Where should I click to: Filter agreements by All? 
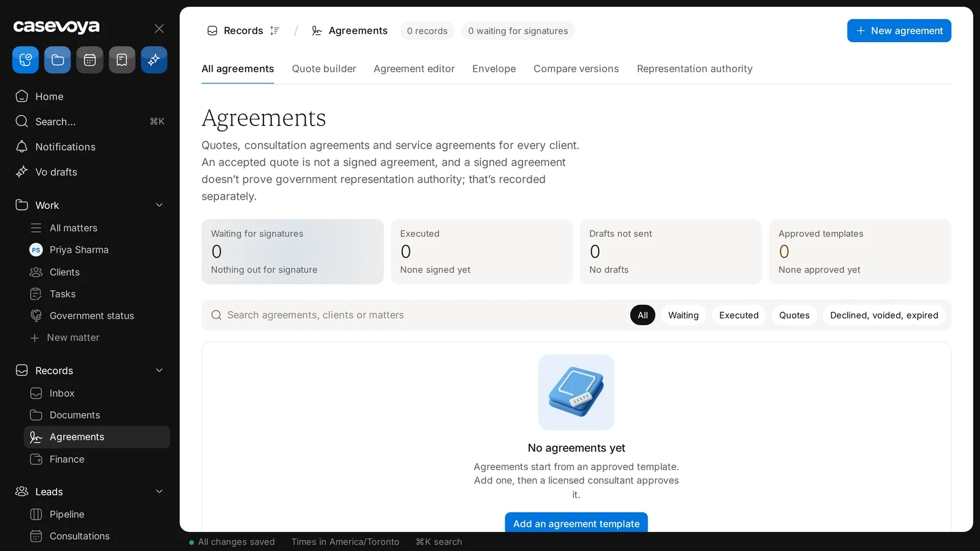pyautogui.click(x=643, y=315)
